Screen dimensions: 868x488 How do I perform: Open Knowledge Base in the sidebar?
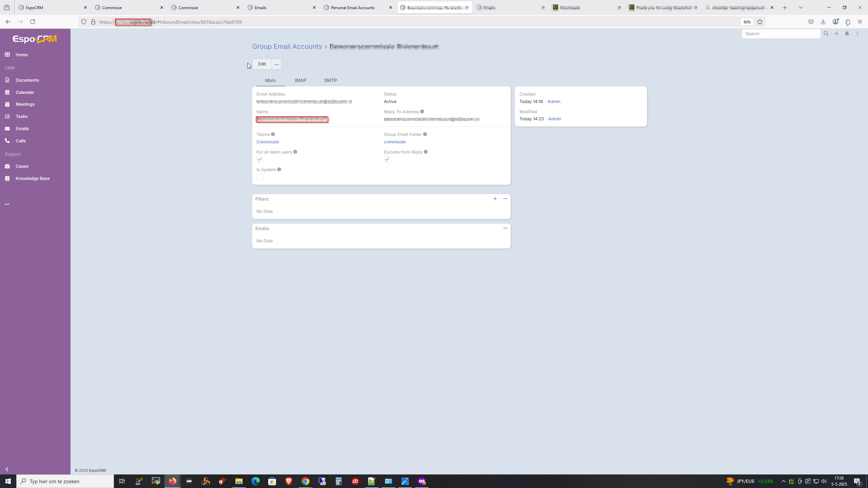(33, 178)
